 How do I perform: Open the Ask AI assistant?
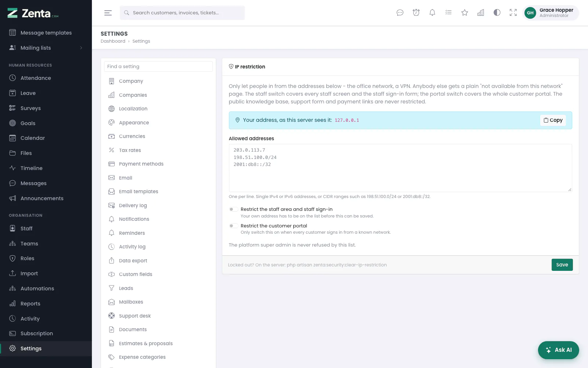point(558,350)
